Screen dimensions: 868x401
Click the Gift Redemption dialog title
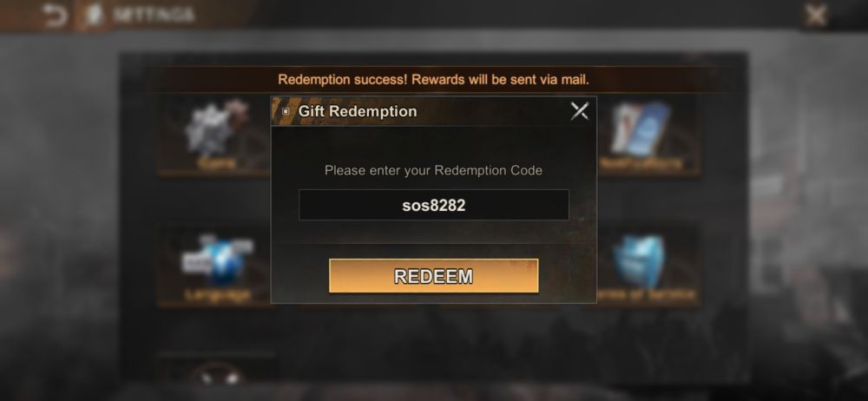click(x=358, y=111)
